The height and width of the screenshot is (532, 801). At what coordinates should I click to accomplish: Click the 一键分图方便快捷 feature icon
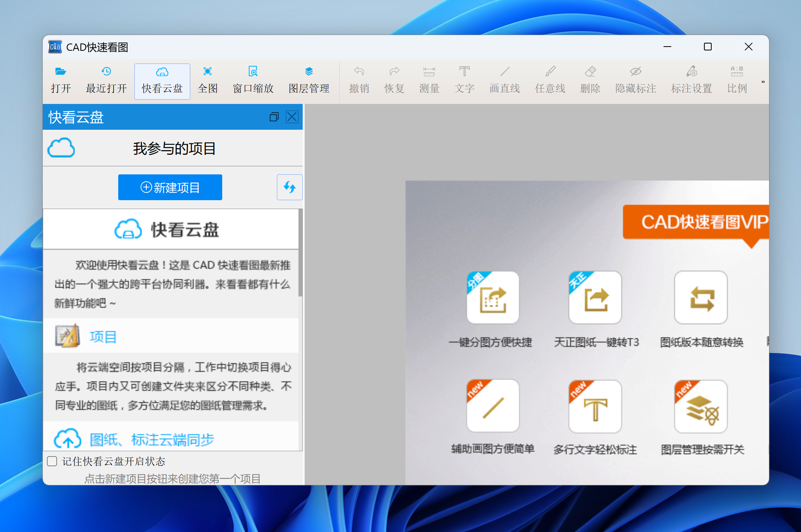click(493, 298)
